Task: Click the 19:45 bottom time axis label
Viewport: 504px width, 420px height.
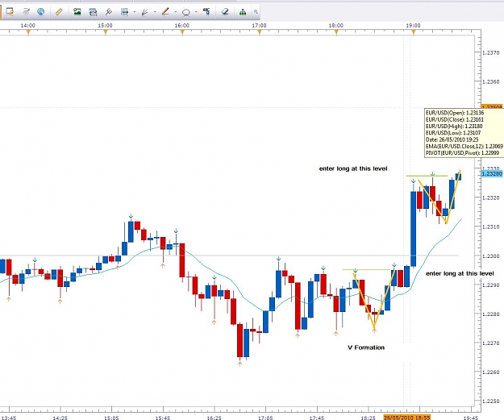Action: (x=471, y=418)
